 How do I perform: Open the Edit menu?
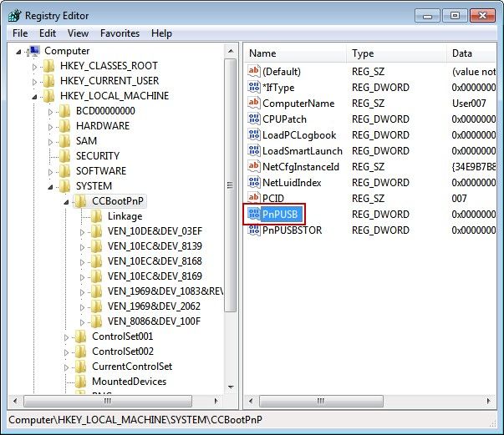[x=48, y=33]
